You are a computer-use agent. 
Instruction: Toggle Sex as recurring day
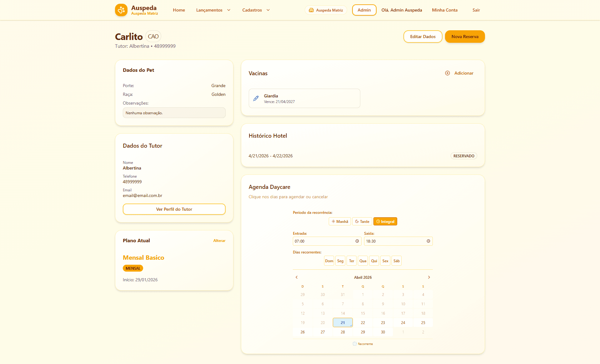385,261
